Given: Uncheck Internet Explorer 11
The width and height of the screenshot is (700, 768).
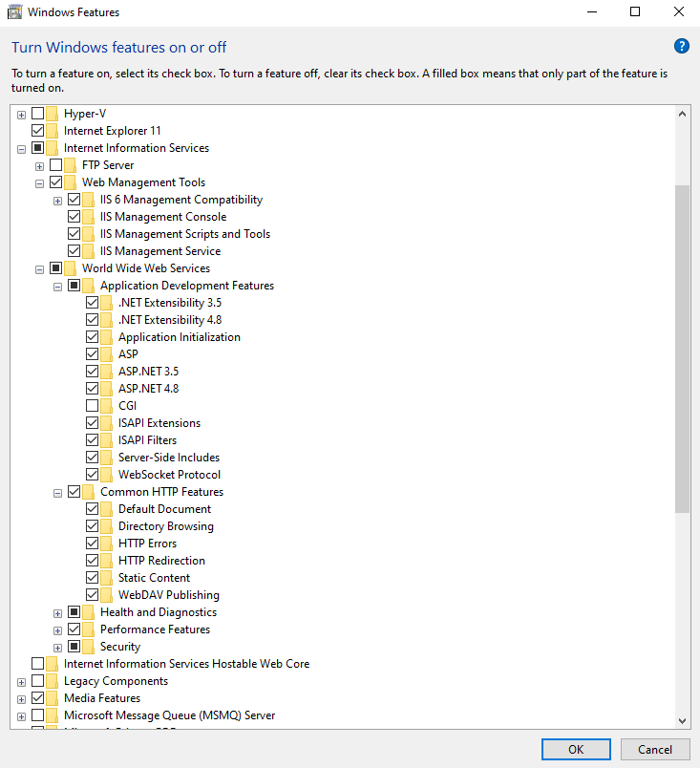Looking at the screenshot, I should click(37, 130).
